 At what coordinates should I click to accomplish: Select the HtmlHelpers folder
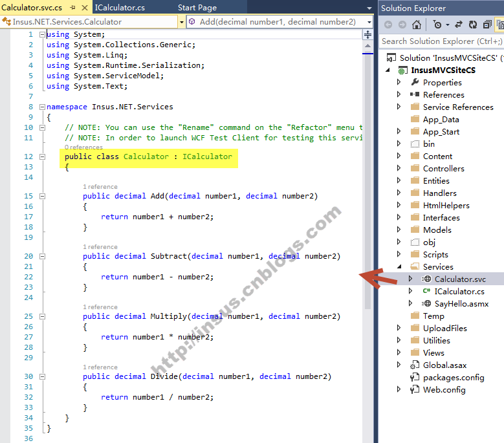(x=446, y=205)
